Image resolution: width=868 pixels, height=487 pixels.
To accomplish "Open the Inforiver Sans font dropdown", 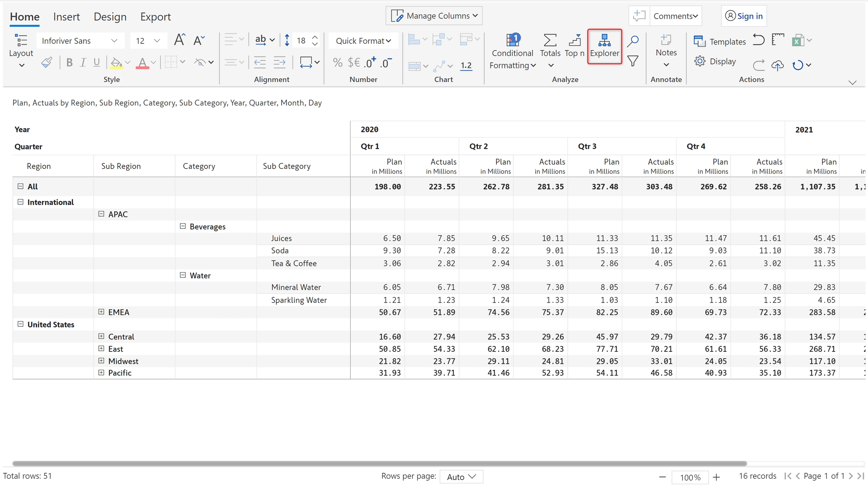I will click(x=80, y=41).
